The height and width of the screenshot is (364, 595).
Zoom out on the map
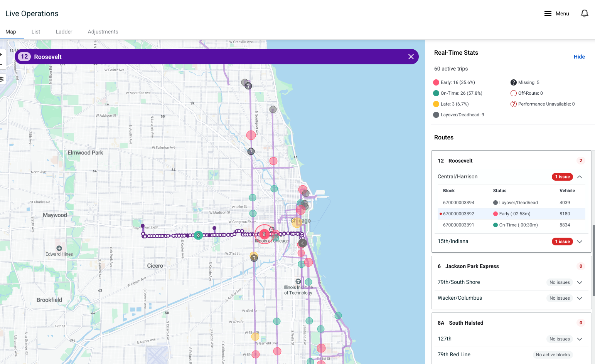2,64
